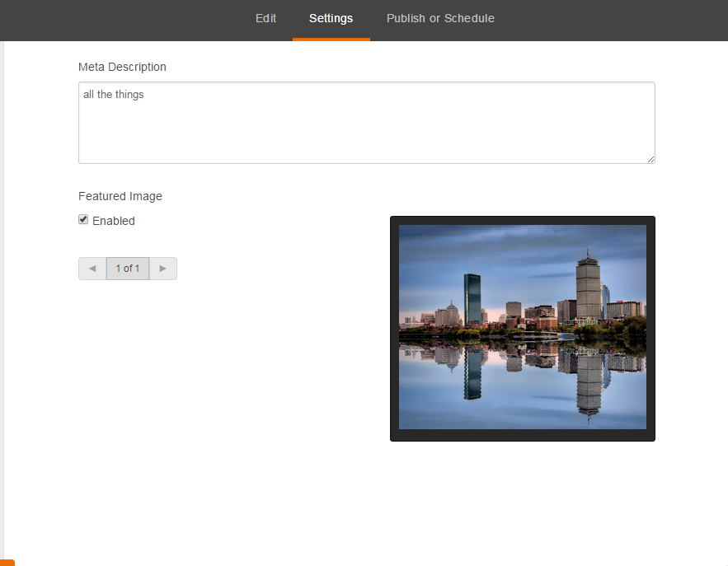Screen dimensions: 728x566
Task: Click the orange underline beneath Settings
Action: (x=331, y=39)
